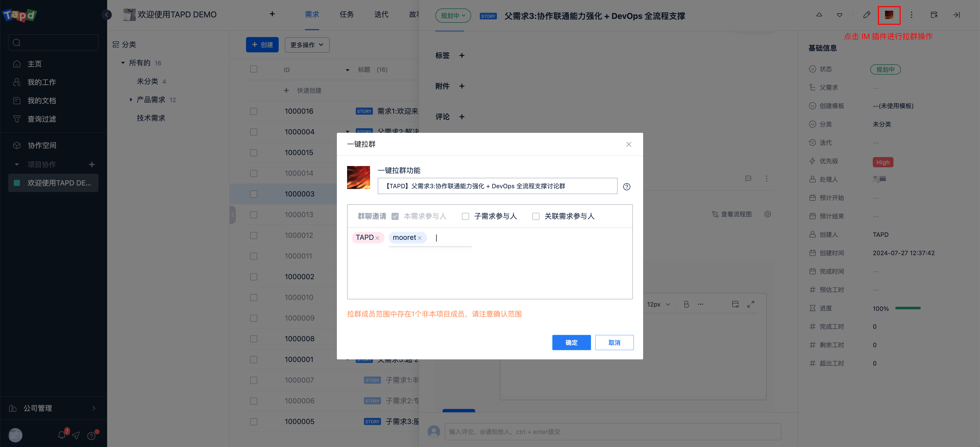Image resolution: width=980 pixels, height=447 pixels.
Task: Switch to the 迭代 tab
Action: [x=381, y=15]
